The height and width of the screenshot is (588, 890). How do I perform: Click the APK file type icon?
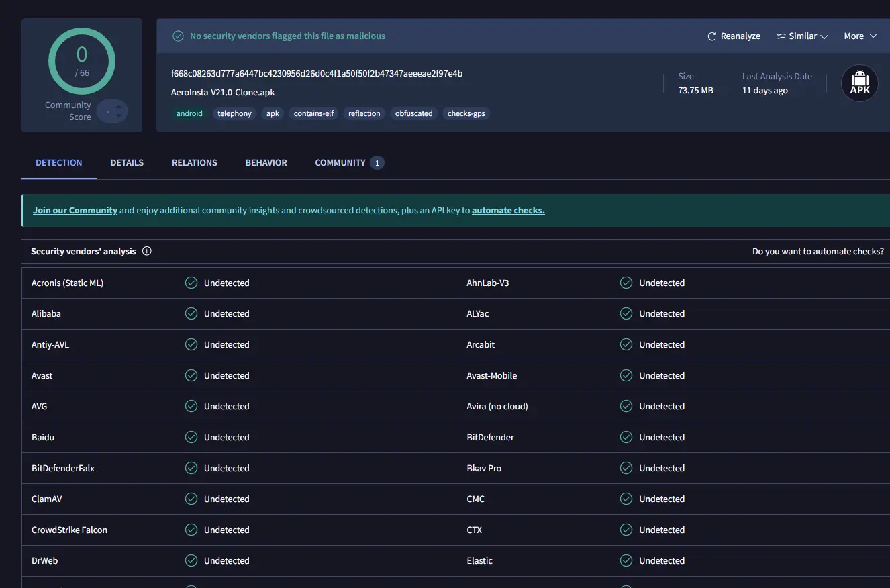coord(860,83)
